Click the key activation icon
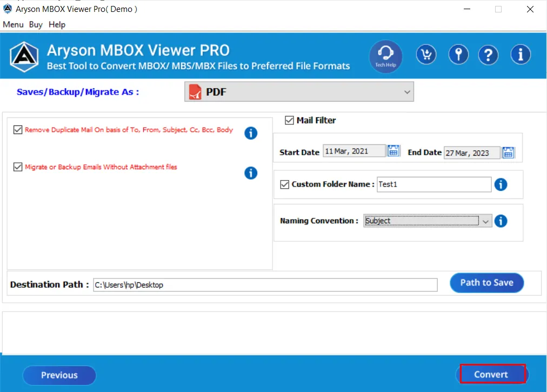547x392 pixels. 458,55
